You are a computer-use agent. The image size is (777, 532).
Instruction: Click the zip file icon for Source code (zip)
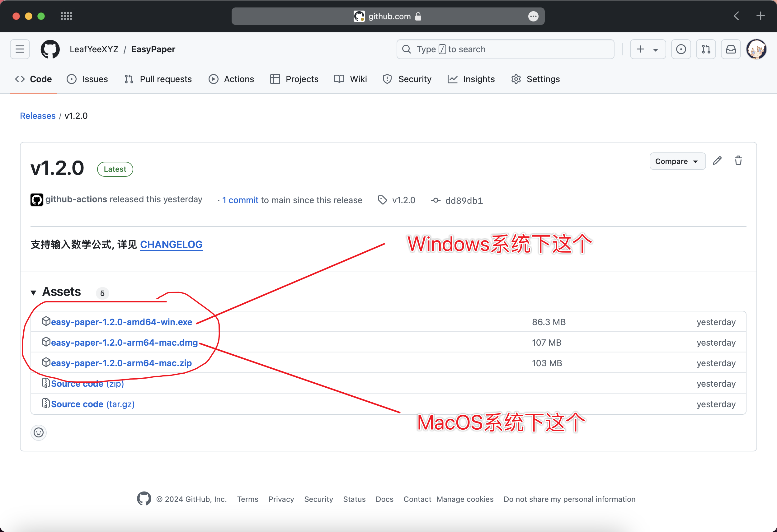tap(45, 383)
